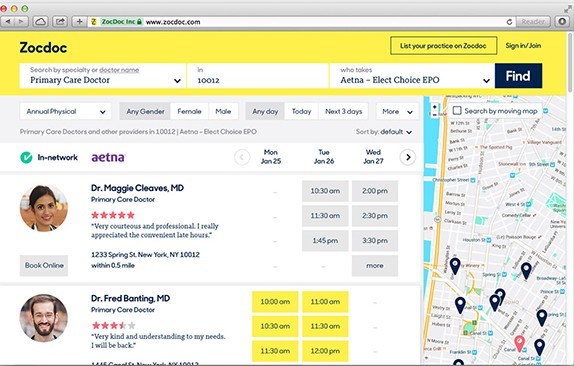Open Dr. Maggie Cleaves, MD profile link
This screenshot has width=574, height=366.
[137, 188]
